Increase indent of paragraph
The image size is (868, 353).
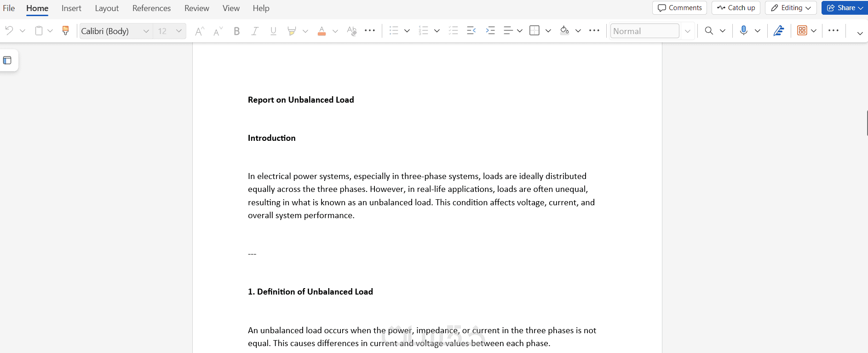[490, 31]
